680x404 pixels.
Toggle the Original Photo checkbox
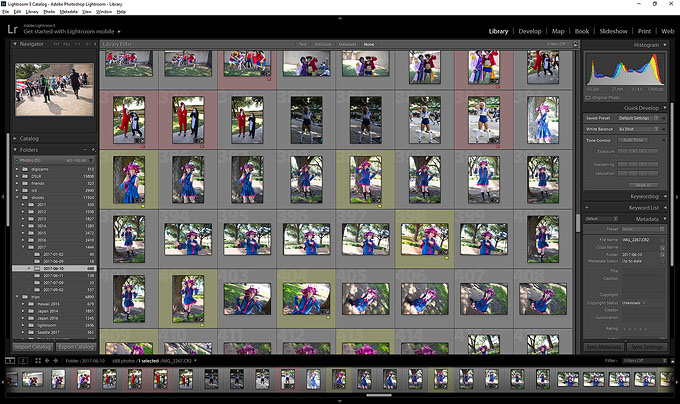pos(590,97)
